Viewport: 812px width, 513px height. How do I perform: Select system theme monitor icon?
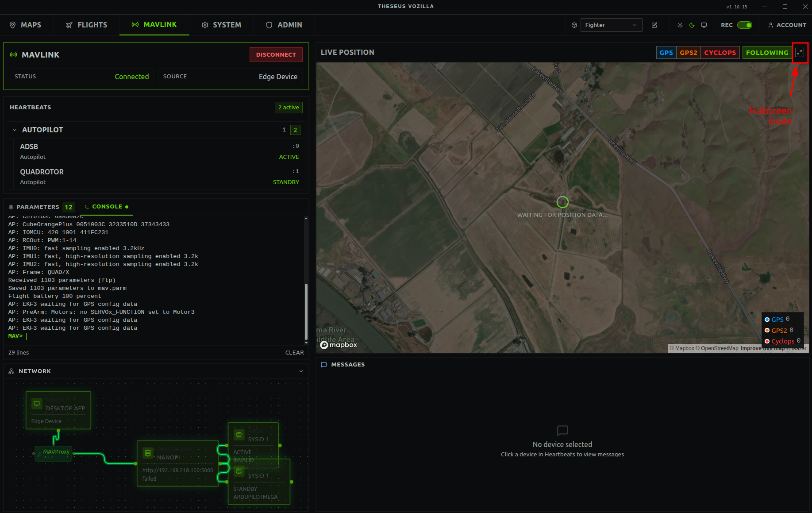click(704, 25)
